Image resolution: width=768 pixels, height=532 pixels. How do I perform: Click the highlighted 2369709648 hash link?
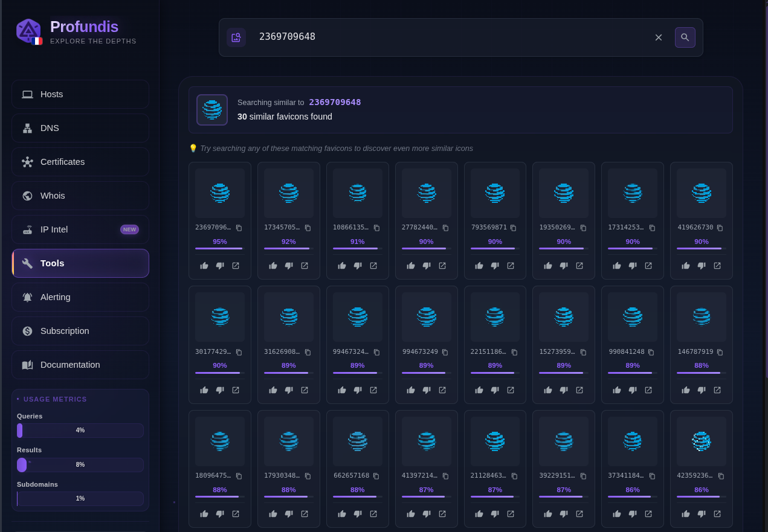[335, 102]
